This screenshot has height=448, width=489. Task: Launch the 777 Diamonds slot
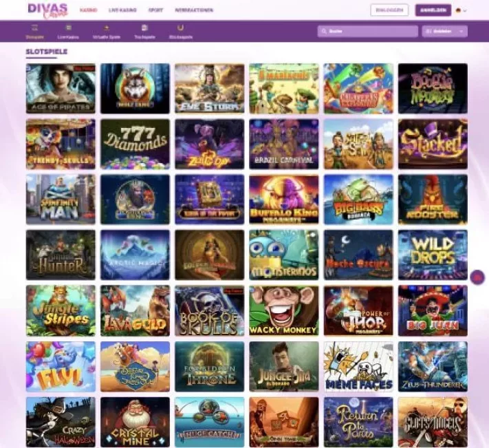point(135,144)
